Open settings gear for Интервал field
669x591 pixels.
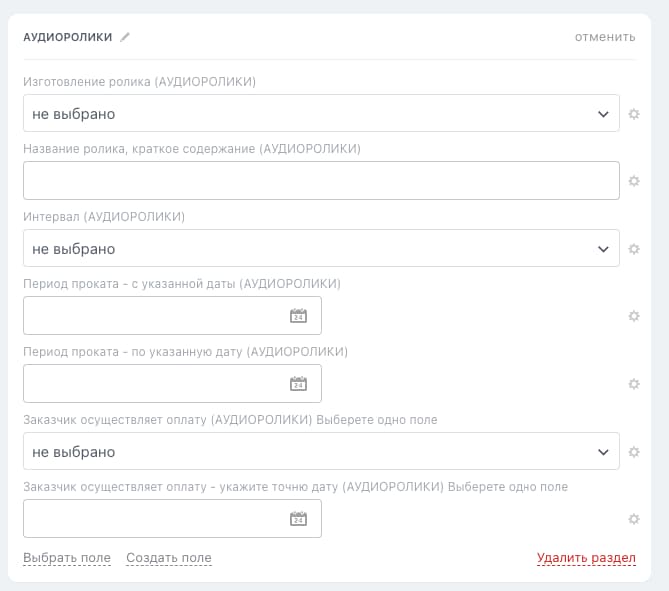point(633,249)
